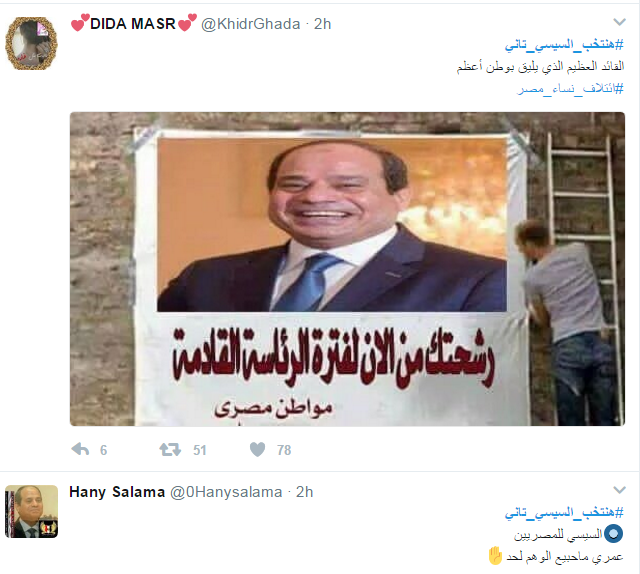Reply to the DIDA MASR tweet
Screen dimensions: 640x574
click(80, 449)
